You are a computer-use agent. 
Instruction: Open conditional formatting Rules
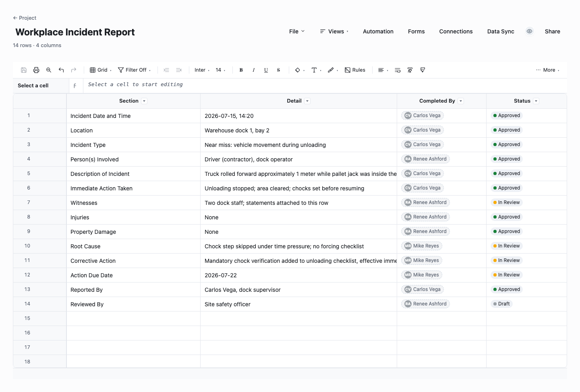[355, 70]
